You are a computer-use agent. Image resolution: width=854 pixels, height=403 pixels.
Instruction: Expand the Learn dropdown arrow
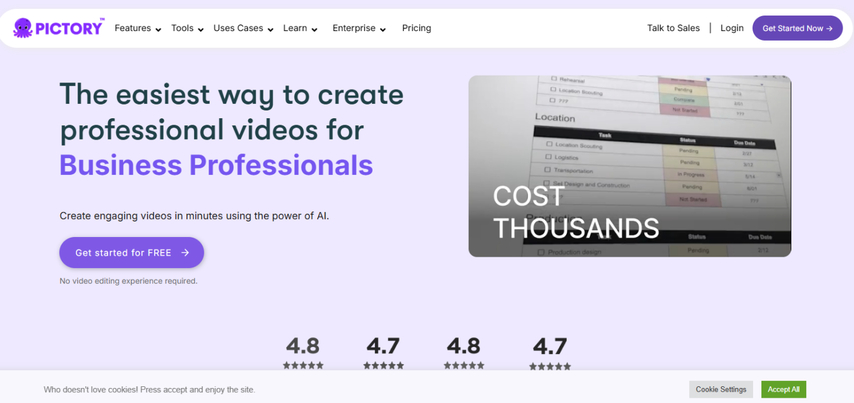(314, 29)
